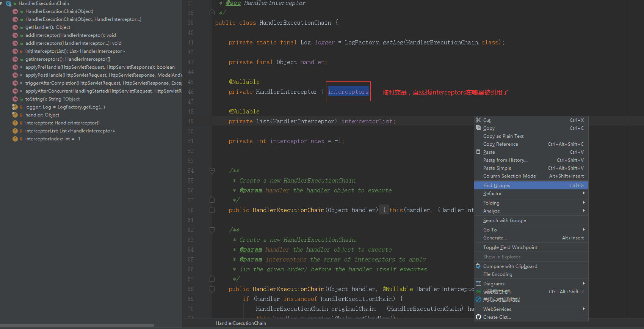Select the handler: Object field

(x=42, y=115)
